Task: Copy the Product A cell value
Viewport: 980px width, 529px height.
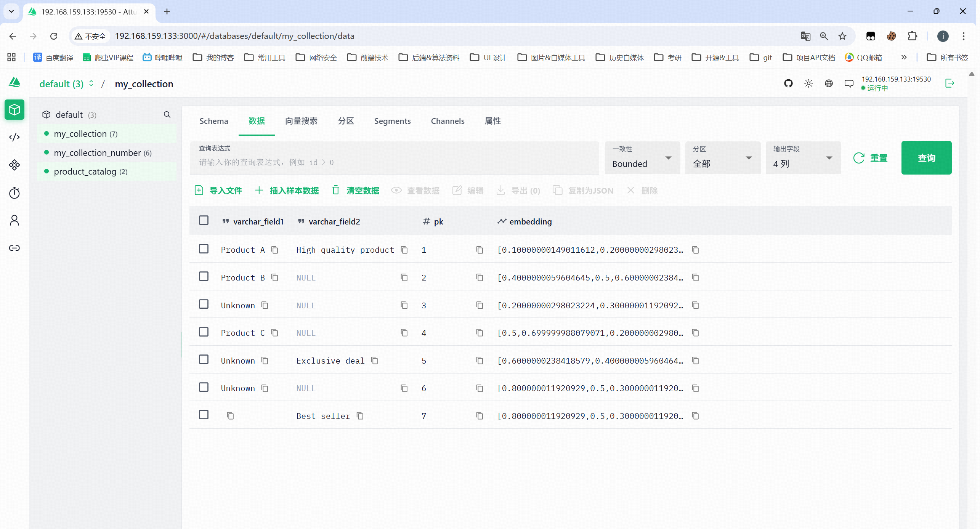Action: click(275, 250)
